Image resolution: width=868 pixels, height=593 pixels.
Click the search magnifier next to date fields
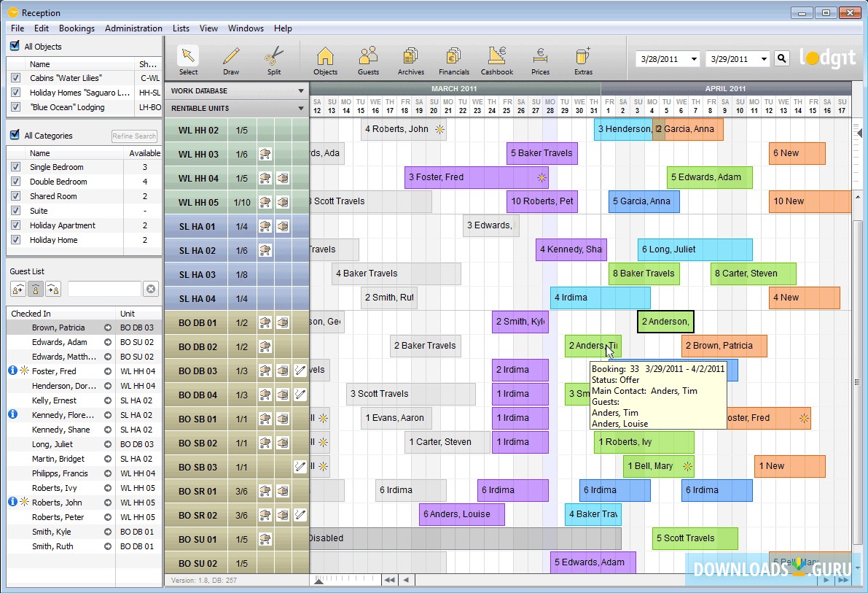782,58
